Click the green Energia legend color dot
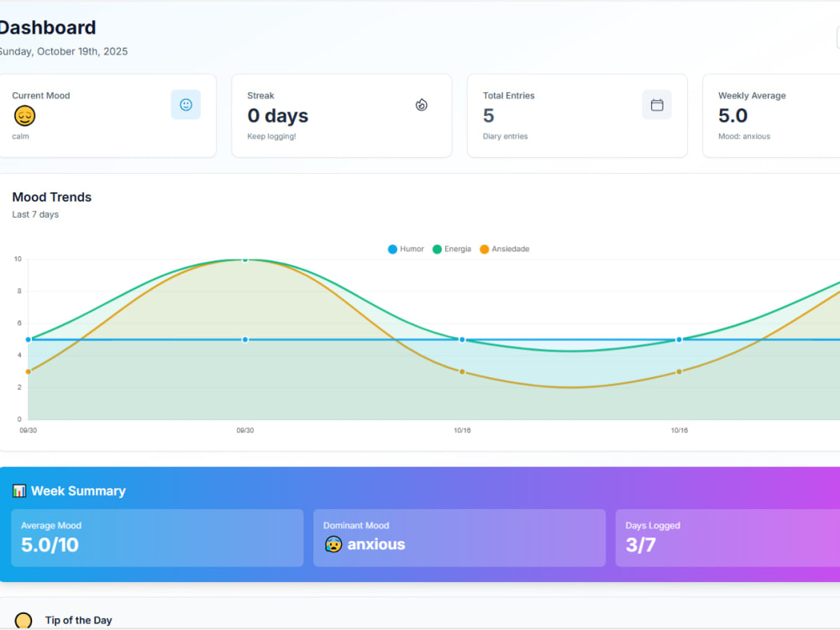 point(437,249)
